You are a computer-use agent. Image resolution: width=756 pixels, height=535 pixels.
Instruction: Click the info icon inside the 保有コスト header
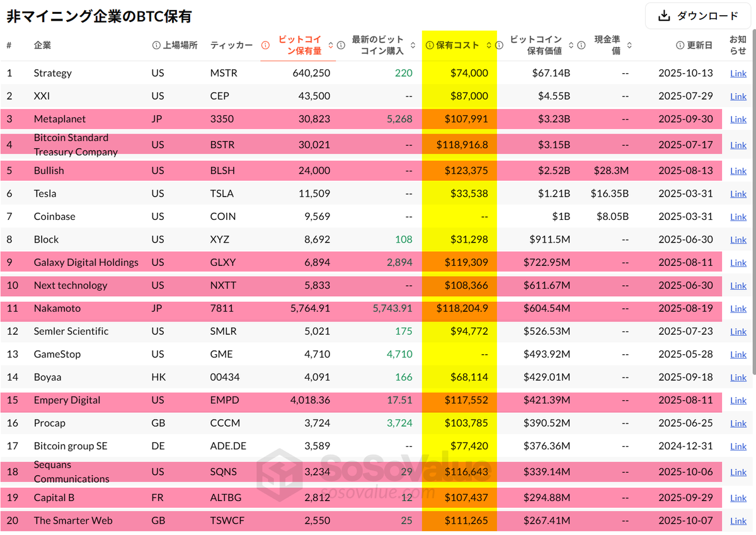(430, 45)
